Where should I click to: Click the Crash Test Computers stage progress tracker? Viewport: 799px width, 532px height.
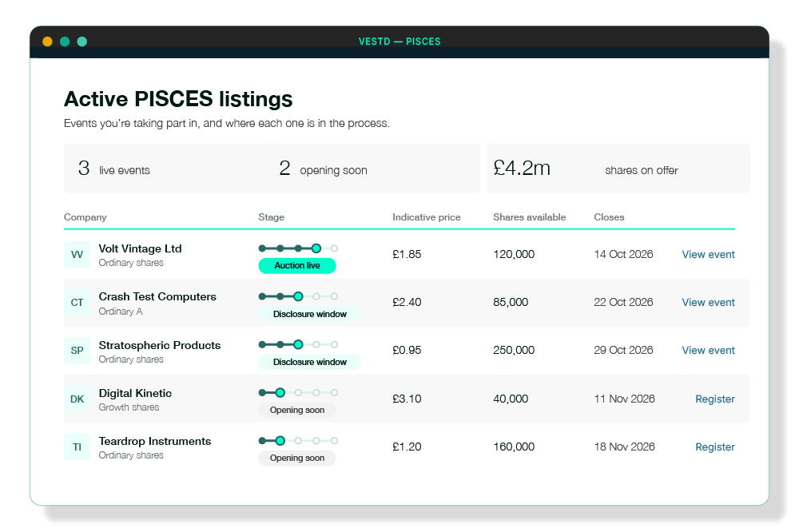(x=298, y=296)
